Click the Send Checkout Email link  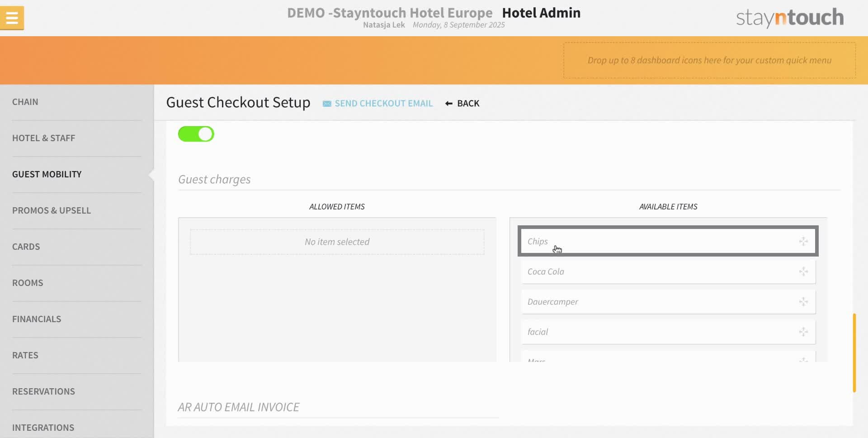tap(384, 103)
